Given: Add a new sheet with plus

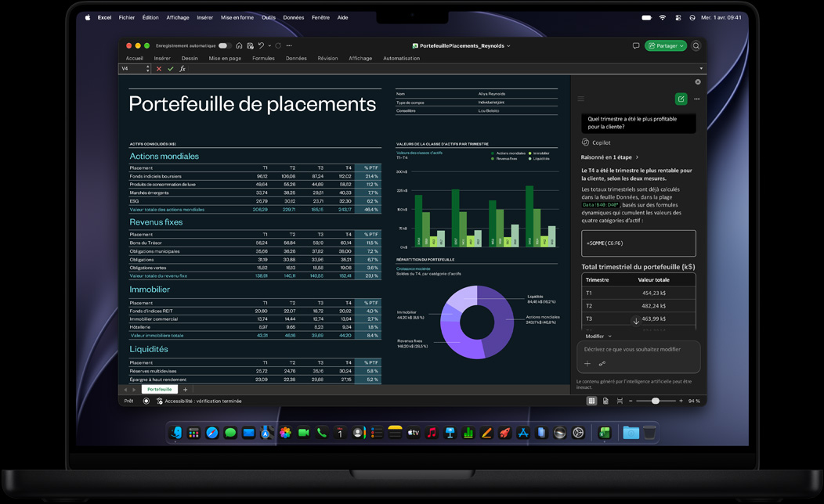Looking at the screenshot, I should click(x=185, y=390).
